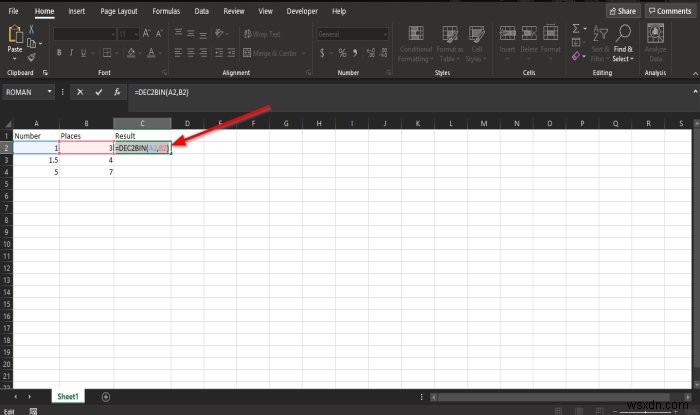Toggle Italic formatting
Screen dimensions: 700x415
pos(71,53)
